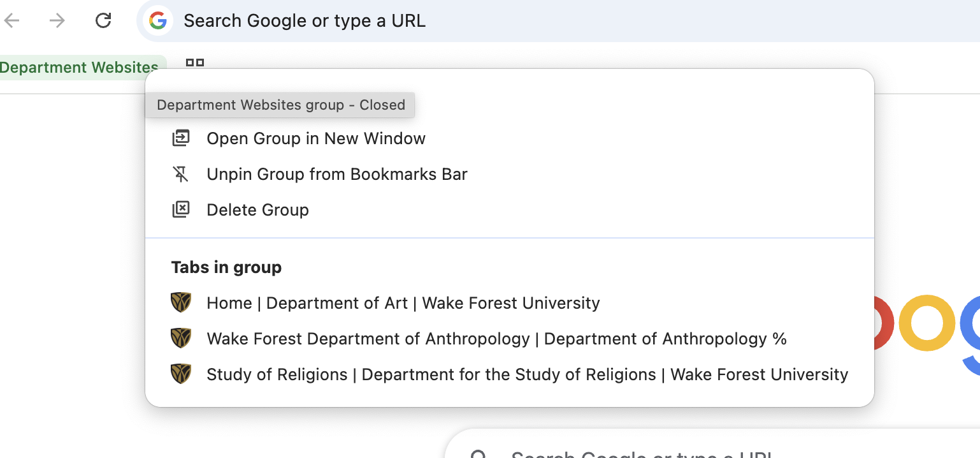Click the back navigation arrow
The width and height of the screenshot is (980, 458).
13,20
